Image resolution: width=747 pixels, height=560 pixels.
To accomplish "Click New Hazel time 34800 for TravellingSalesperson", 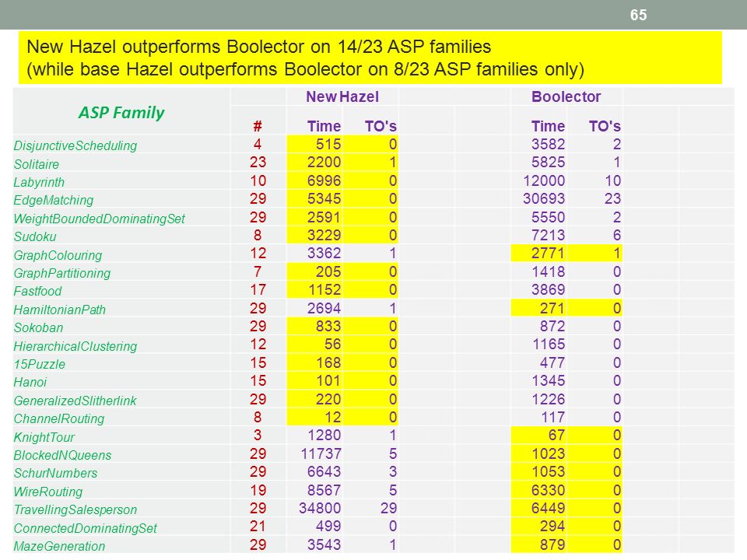I will [x=320, y=508].
